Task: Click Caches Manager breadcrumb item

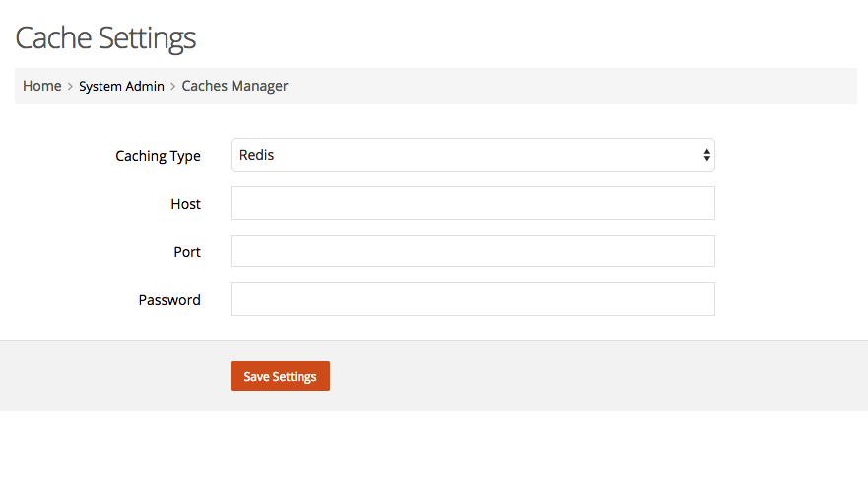Action: [234, 86]
